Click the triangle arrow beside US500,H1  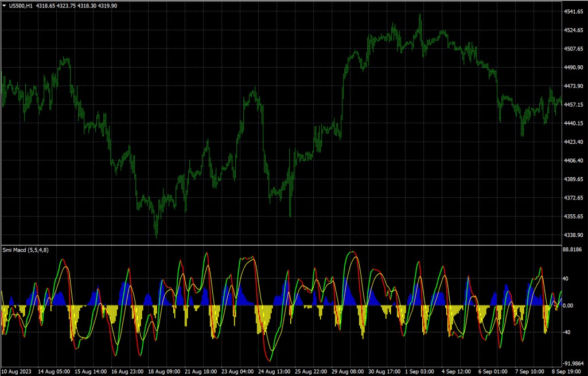5,6
